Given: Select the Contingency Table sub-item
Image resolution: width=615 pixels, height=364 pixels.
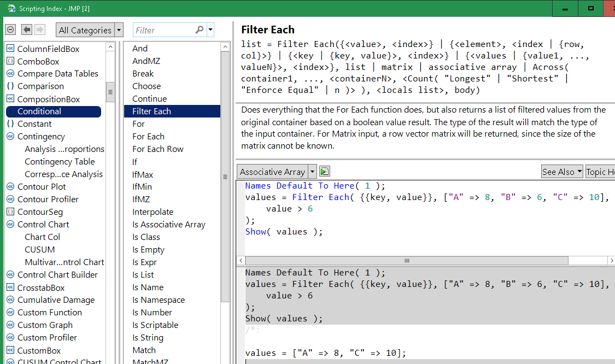Looking at the screenshot, I should coord(60,161).
